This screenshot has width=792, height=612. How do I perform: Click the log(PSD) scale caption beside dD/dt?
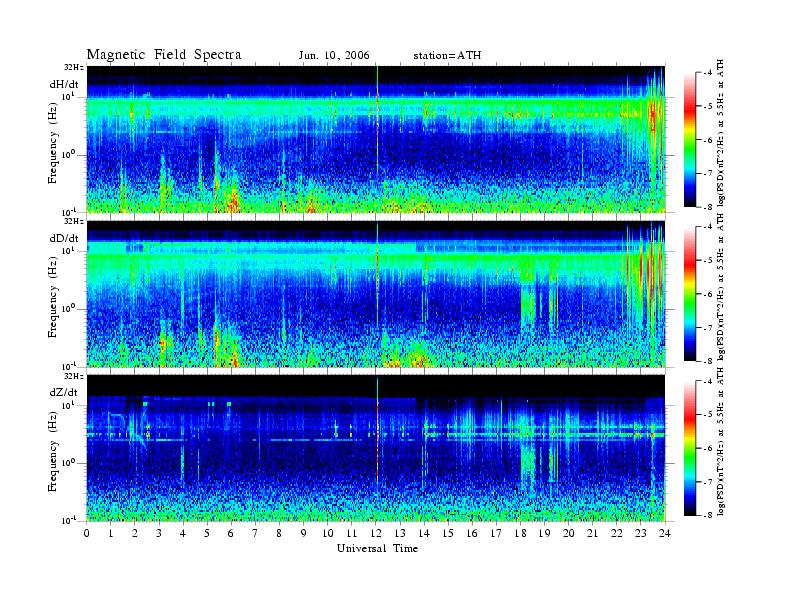coord(721,287)
